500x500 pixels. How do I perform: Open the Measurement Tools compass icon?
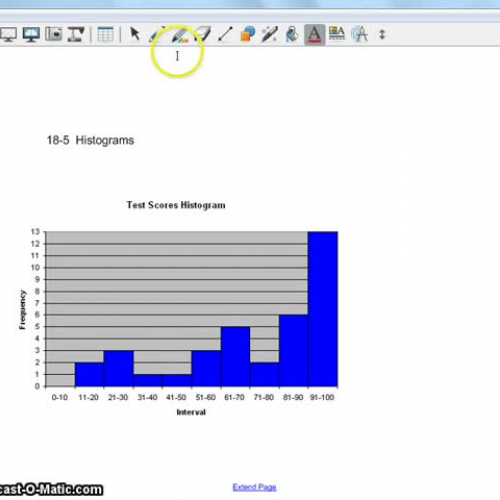click(x=359, y=34)
